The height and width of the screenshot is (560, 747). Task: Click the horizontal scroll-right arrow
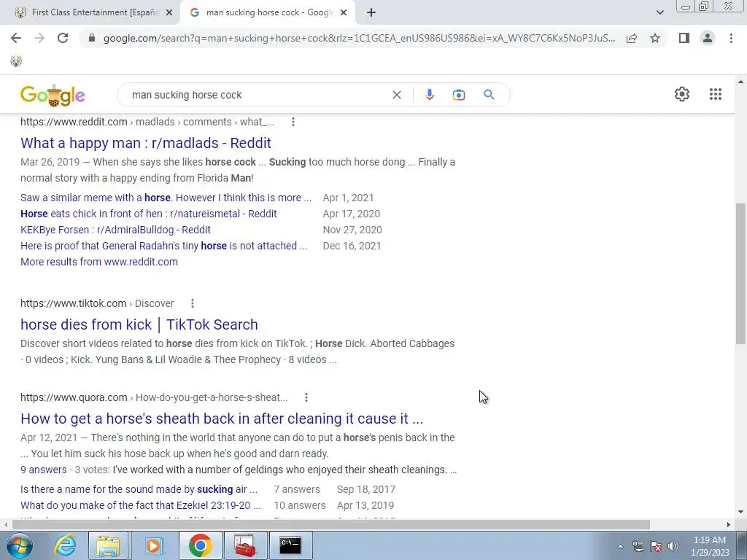pyautogui.click(x=729, y=524)
